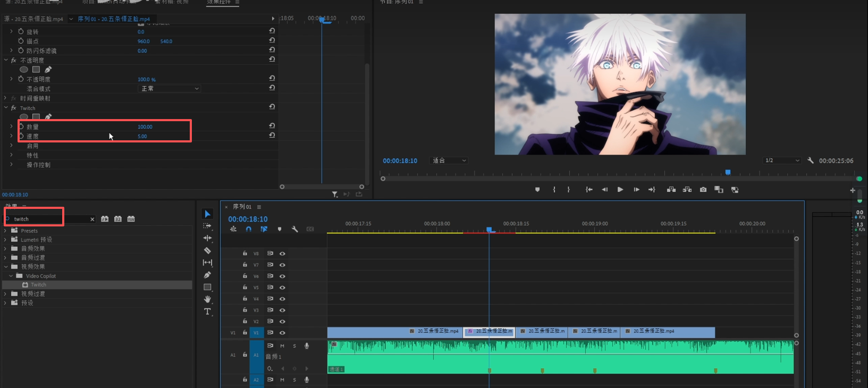
Task: Toggle V8 track output eye
Action: (282, 254)
